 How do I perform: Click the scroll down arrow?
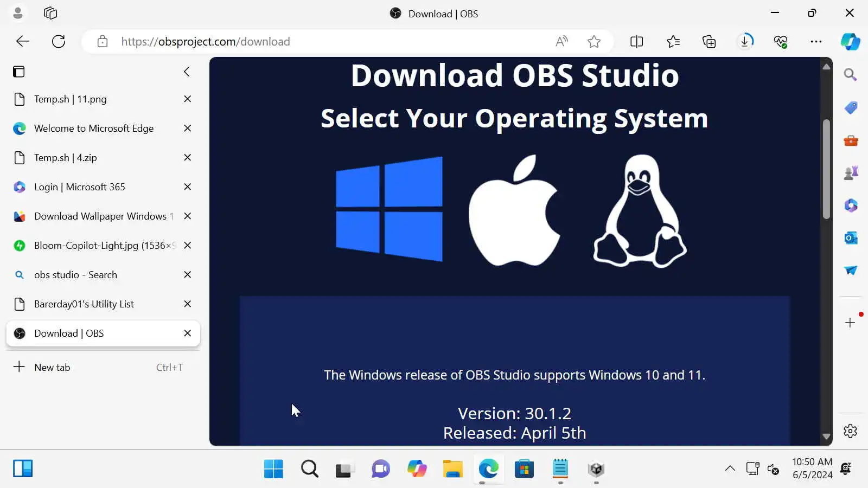coord(826,436)
